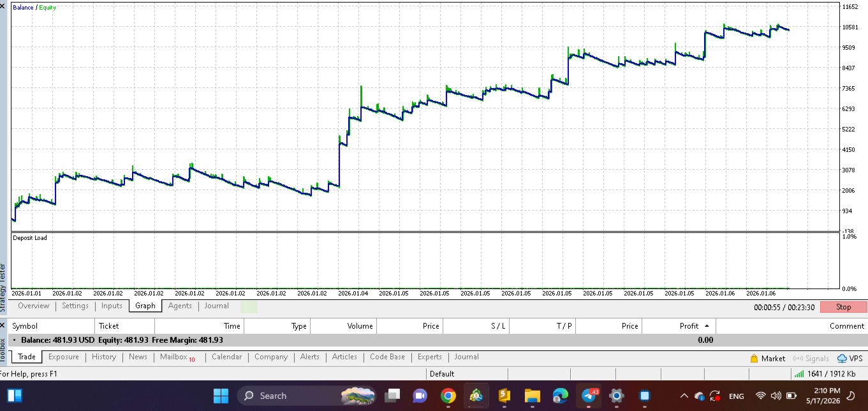This screenshot has width=868, height=411.
Task: Open Google Chrome from taskbar
Action: [x=448, y=396]
